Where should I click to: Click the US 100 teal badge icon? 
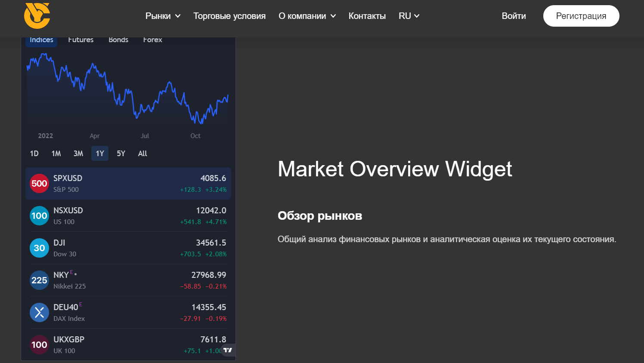pos(39,216)
